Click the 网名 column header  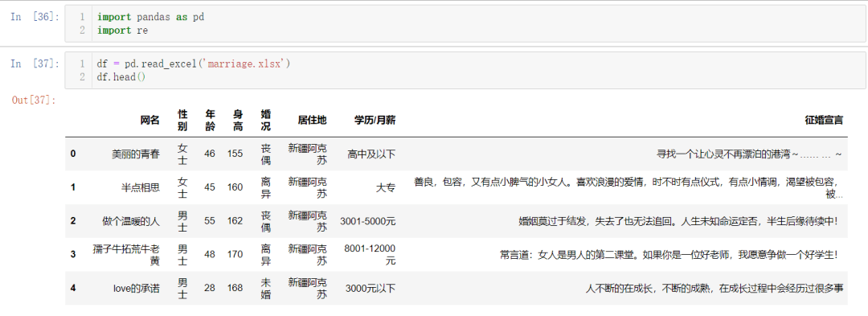coord(150,120)
